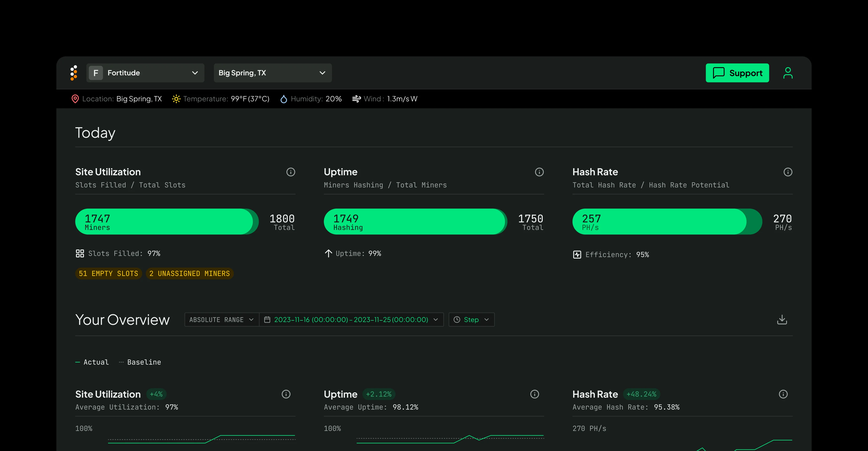
Task: Open info icon for Today's Uptime
Action: (539, 172)
